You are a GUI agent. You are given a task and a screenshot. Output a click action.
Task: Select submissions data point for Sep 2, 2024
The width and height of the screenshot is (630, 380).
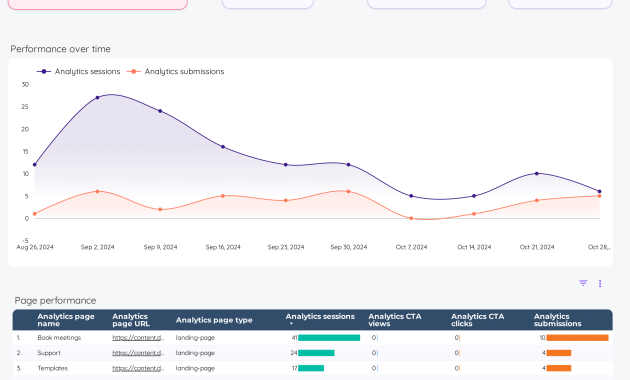pos(97,192)
